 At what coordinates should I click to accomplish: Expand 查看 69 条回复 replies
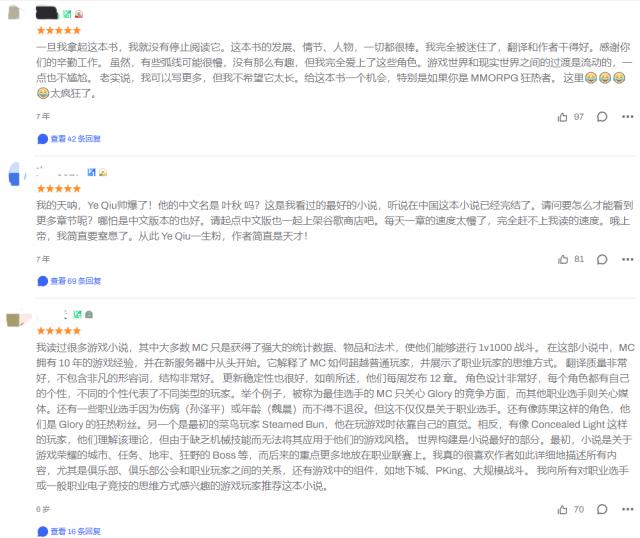pyautogui.click(x=69, y=281)
